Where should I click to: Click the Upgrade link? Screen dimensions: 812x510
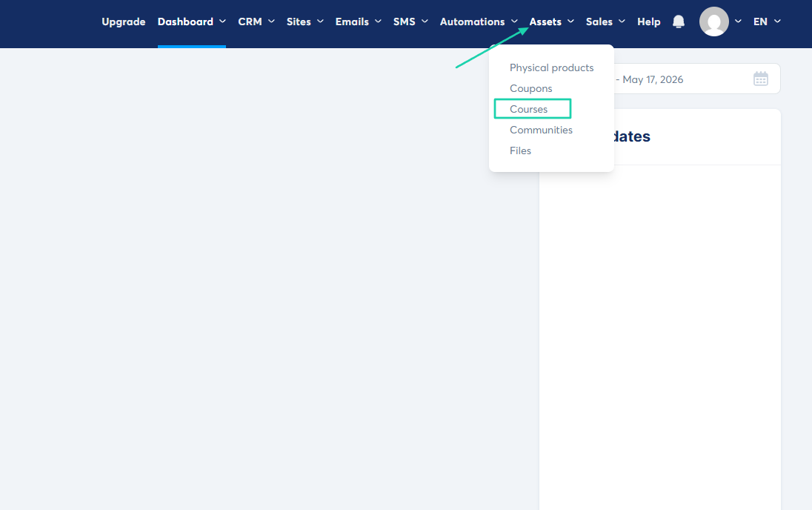[123, 21]
